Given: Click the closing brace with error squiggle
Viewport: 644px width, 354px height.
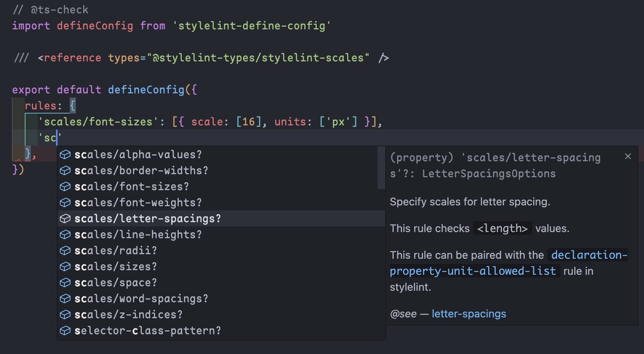Looking at the screenshot, I should click(x=27, y=154).
